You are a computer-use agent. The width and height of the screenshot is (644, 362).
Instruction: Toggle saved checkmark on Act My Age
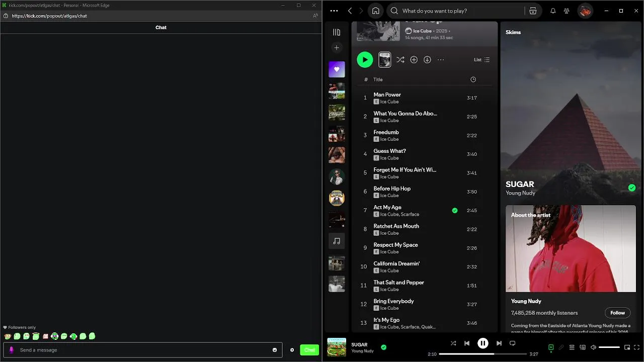455,211
